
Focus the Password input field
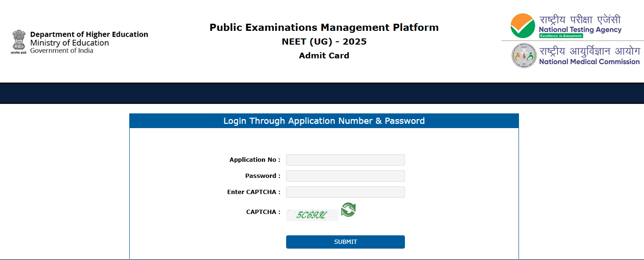(346, 176)
